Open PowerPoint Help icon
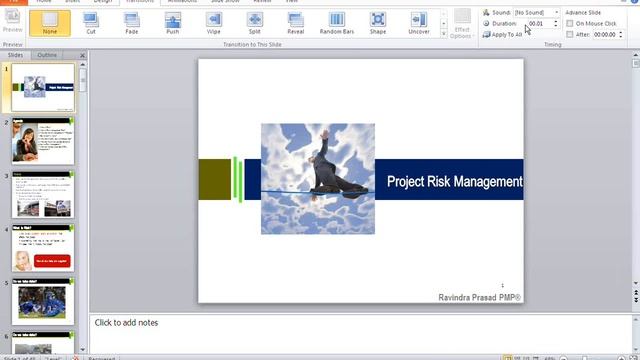This screenshot has height=360, width=640. (635, 1)
